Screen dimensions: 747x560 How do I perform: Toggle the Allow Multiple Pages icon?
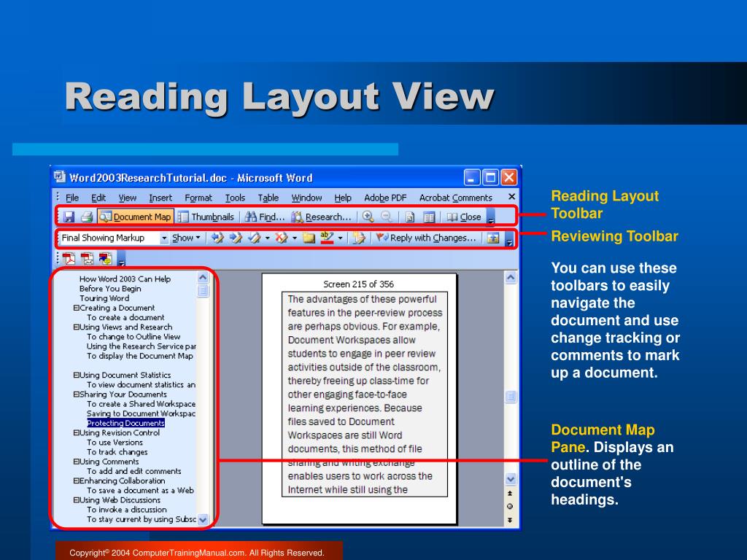(429, 217)
